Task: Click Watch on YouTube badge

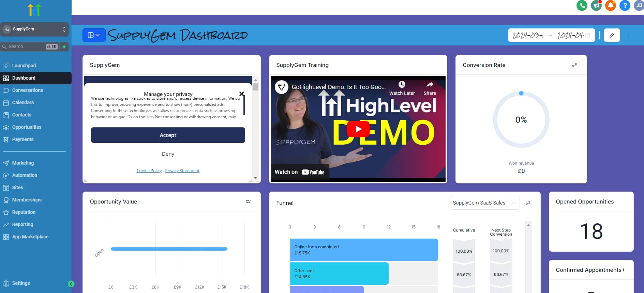Action: [x=299, y=172]
